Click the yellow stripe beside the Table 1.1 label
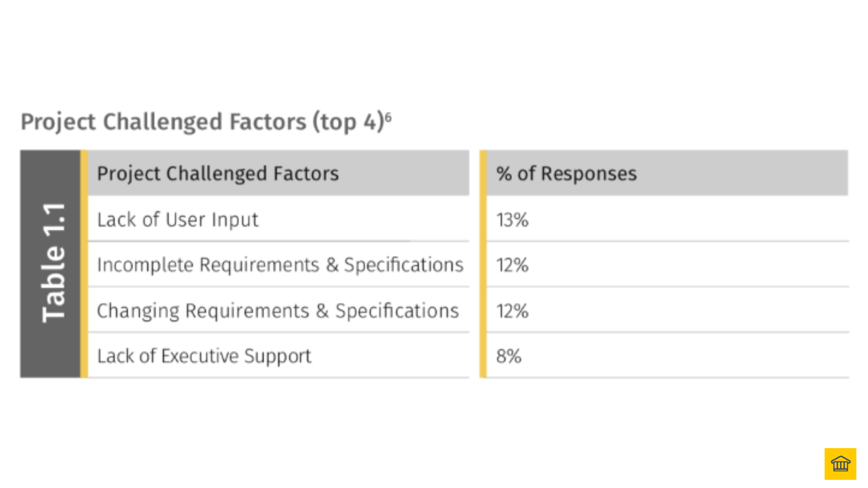Viewport: 868px width, 488px height. pyautogui.click(x=84, y=263)
